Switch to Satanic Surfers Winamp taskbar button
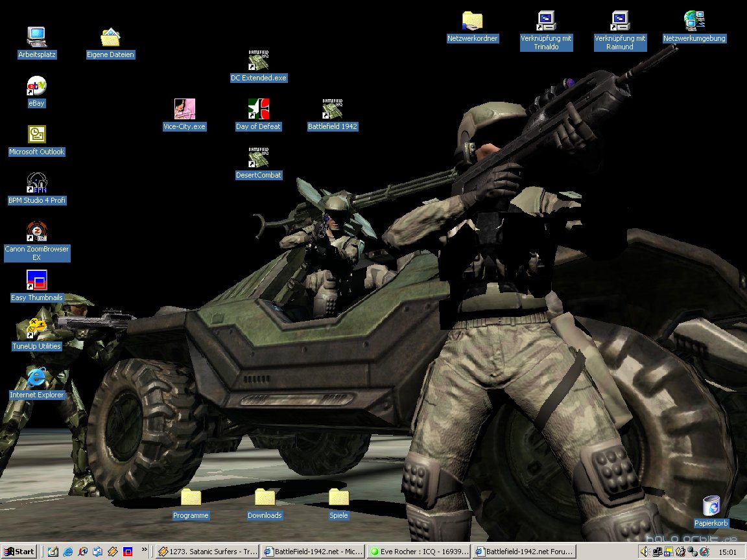This screenshot has width=747, height=560. click(x=207, y=552)
